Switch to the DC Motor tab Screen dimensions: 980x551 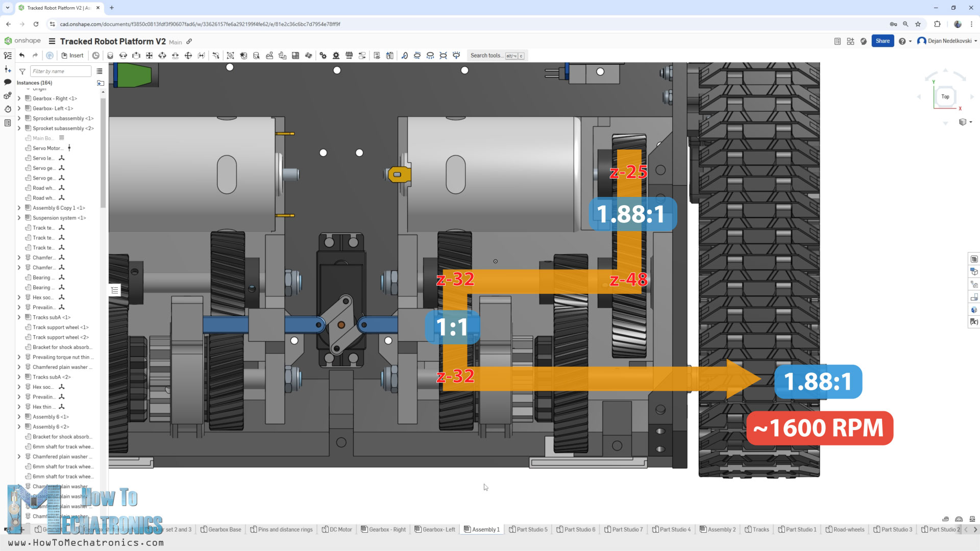coord(337,530)
